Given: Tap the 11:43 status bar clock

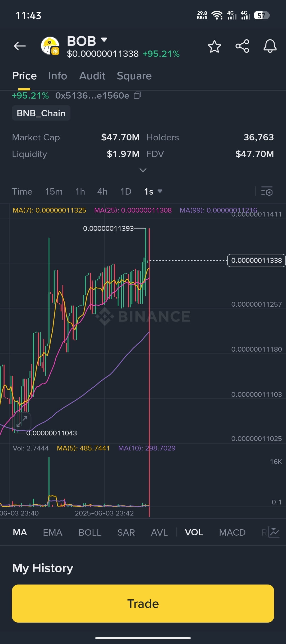Looking at the screenshot, I should click(x=29, y=16).
